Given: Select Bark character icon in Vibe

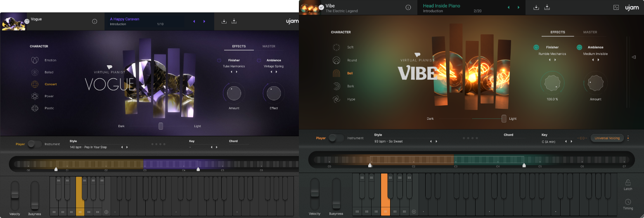Looking at the screenshot, I should (336, 86).
